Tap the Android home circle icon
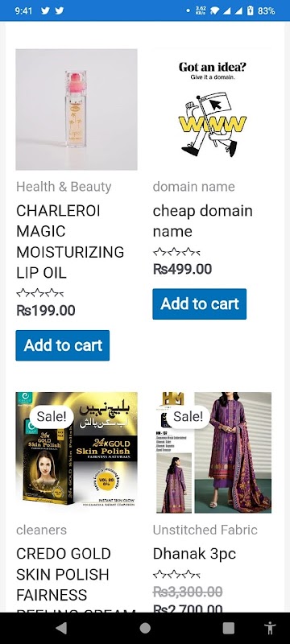This screenshot has height=644, width=290. (145, 628)
